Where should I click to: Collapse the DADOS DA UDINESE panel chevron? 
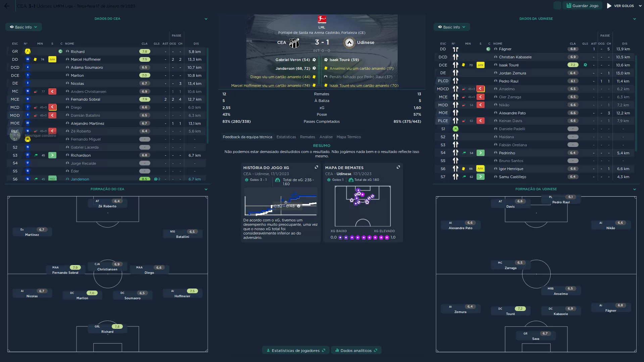pos(634,19)
